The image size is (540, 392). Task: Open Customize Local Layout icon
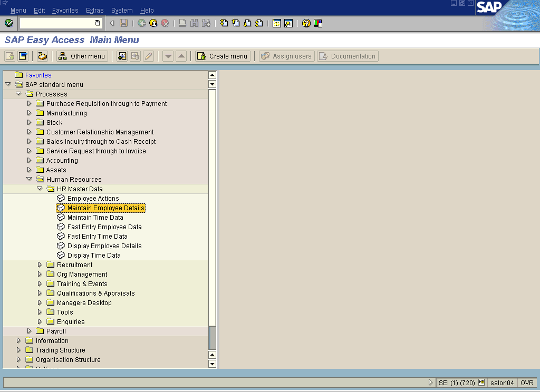click(318, 23)
